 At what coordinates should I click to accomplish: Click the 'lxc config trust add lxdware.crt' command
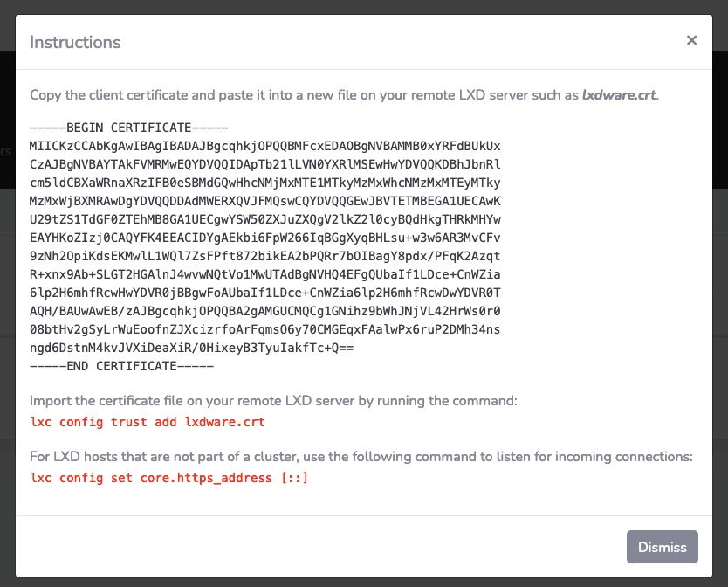[x=148, y=422]
